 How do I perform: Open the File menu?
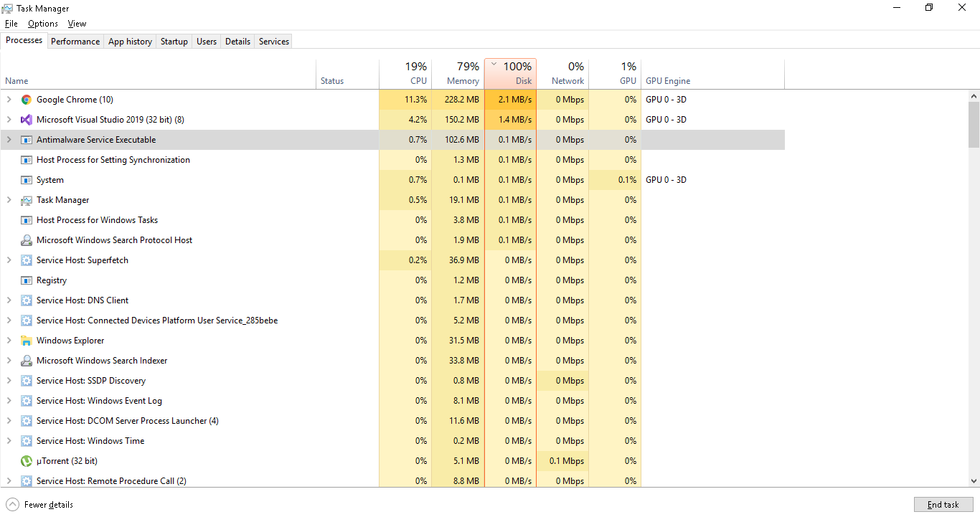11,24
